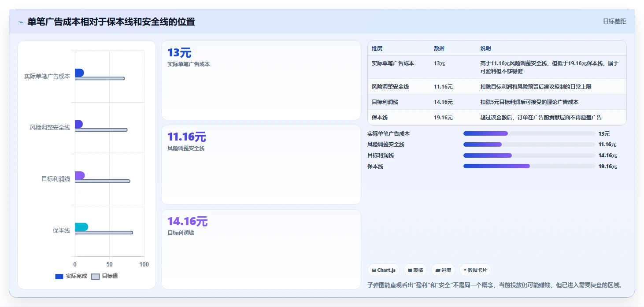Image resolution: width=644 pixels, height=307 pixels.
Task: Click the 实际单笔广告成本 chart axis label
Action: 47,76
